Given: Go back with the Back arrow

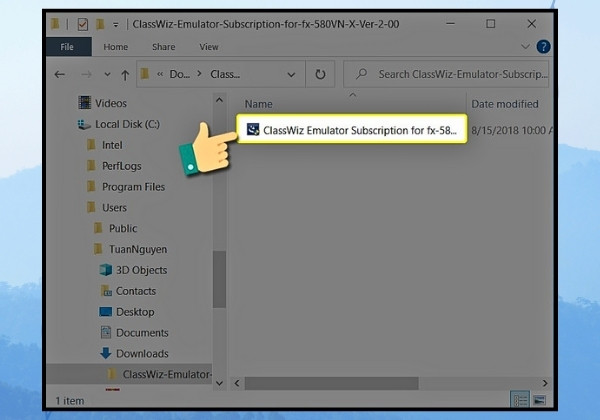Looking at the screenshot, I should [60, 74].
